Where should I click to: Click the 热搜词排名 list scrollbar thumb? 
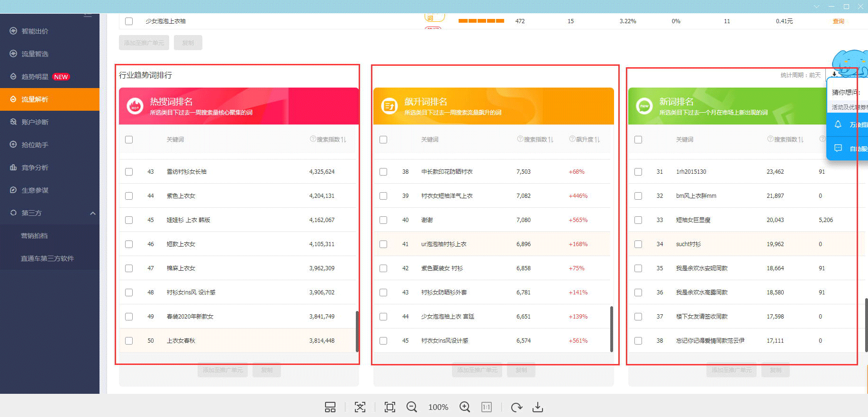pyautogui.click(x=357, y=330)
